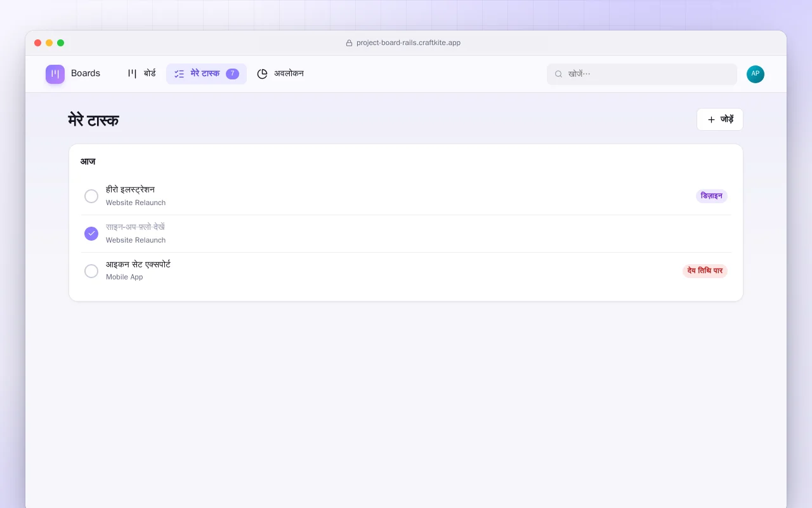Click Website Relaunch under हीरो इलस्ट्रेशन
This screenshot has height=508, width=812.
(136, 203)
